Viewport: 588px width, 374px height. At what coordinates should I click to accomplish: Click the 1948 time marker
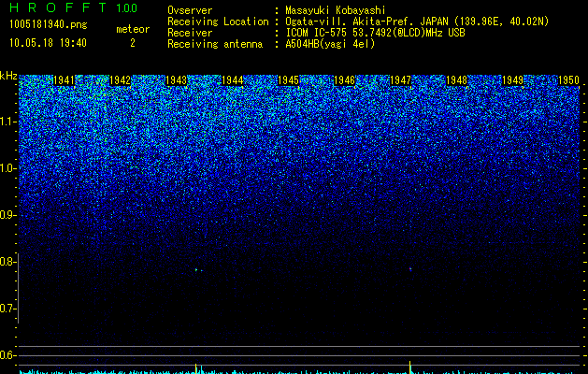click(x=457, y=80)
